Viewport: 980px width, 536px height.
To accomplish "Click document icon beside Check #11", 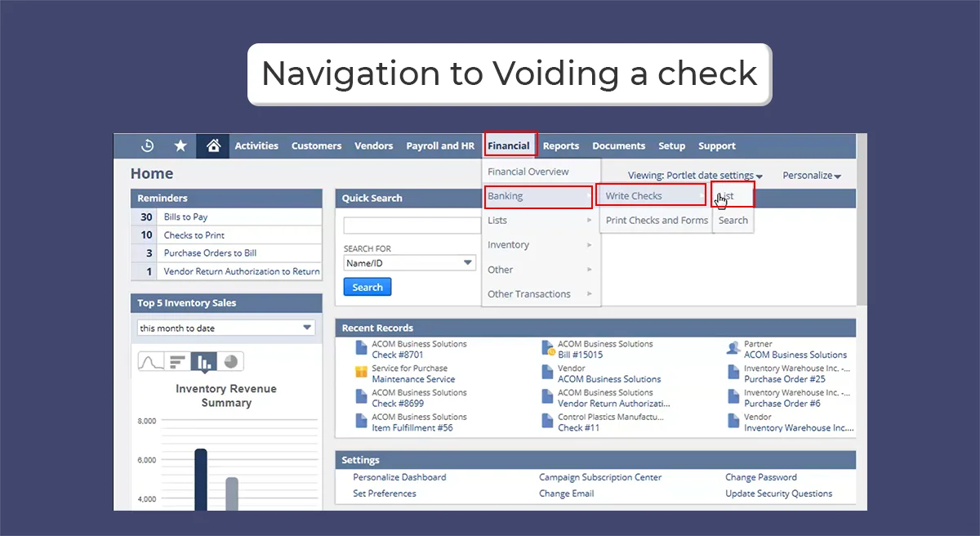I will click(547, 422).
